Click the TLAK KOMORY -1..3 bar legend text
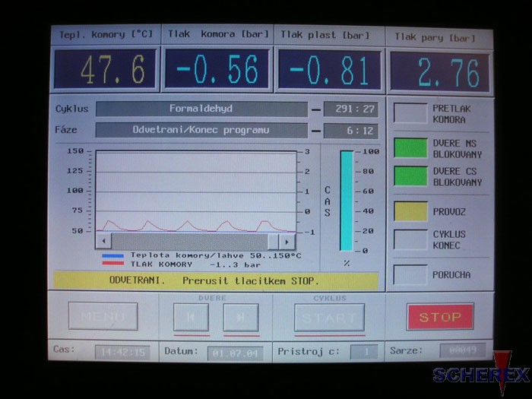 [195, 264]
